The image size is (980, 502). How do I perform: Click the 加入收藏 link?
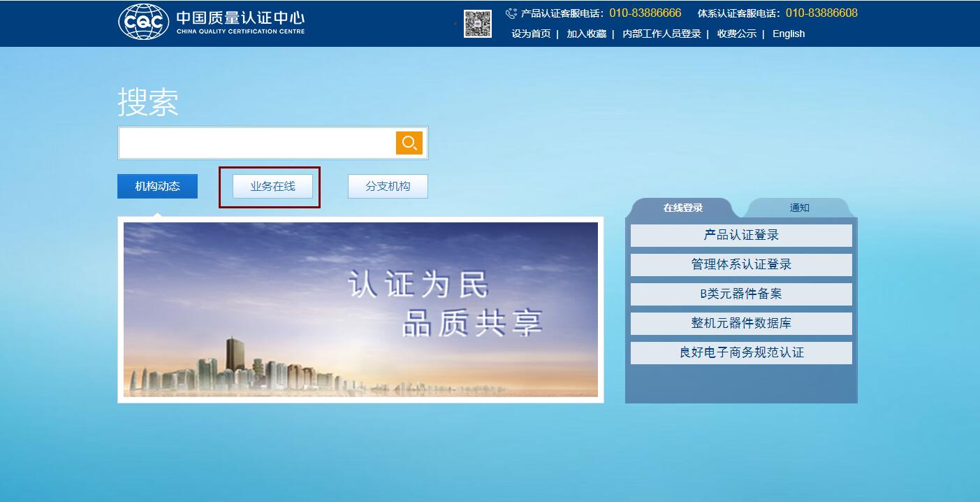pyautogui.click(x=586, y=34)
